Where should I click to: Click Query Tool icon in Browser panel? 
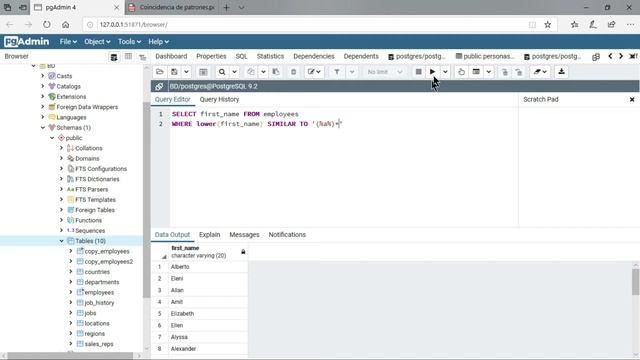coord(114,57)
